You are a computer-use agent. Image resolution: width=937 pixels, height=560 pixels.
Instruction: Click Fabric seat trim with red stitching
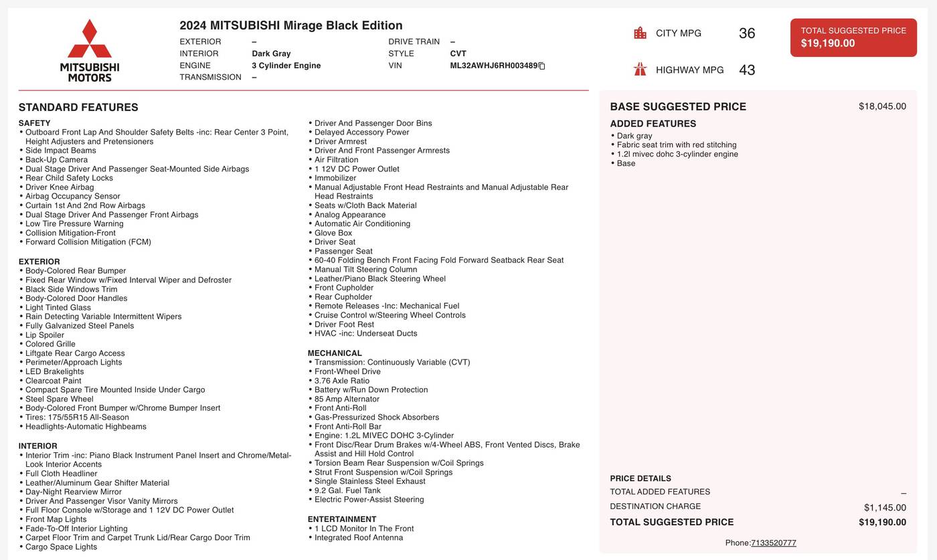pyautogui.click(x=677, y=145)
